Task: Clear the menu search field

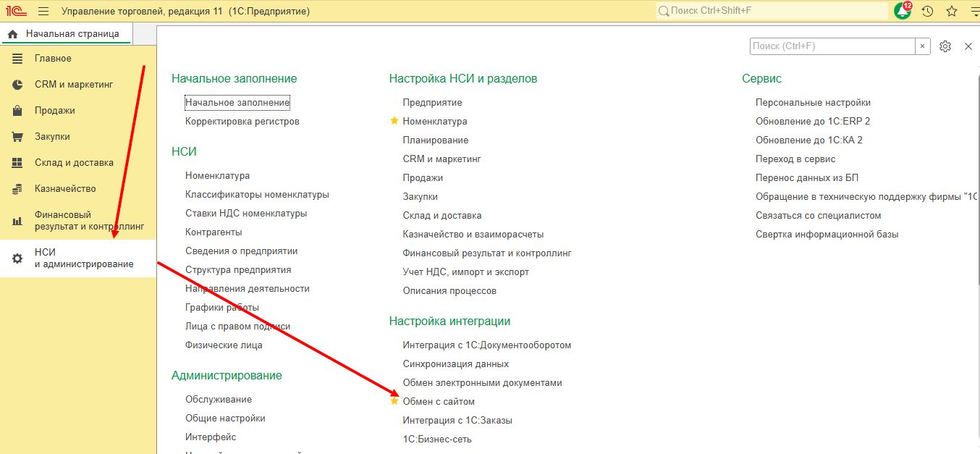Action: [x=922, y=46]
